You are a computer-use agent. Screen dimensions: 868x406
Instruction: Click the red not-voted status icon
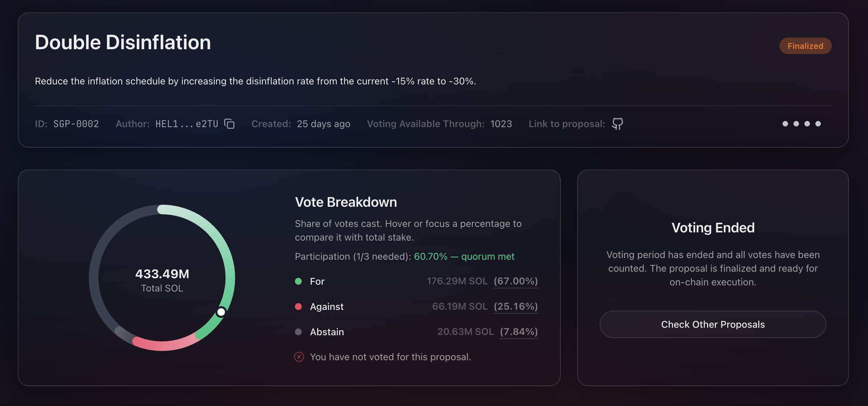tap(299, 357)
